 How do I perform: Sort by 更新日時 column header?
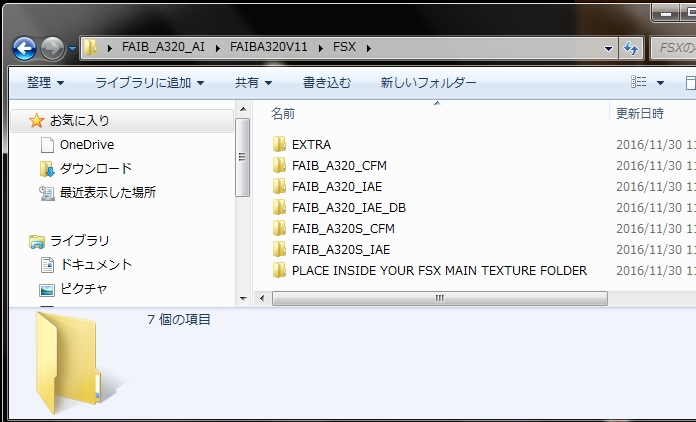[640, 114]
